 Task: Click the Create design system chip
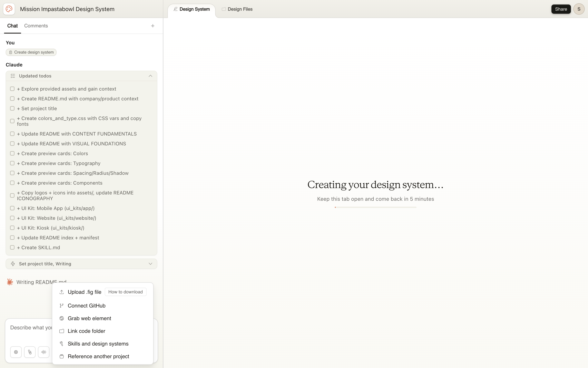click(x=31, y=52)
